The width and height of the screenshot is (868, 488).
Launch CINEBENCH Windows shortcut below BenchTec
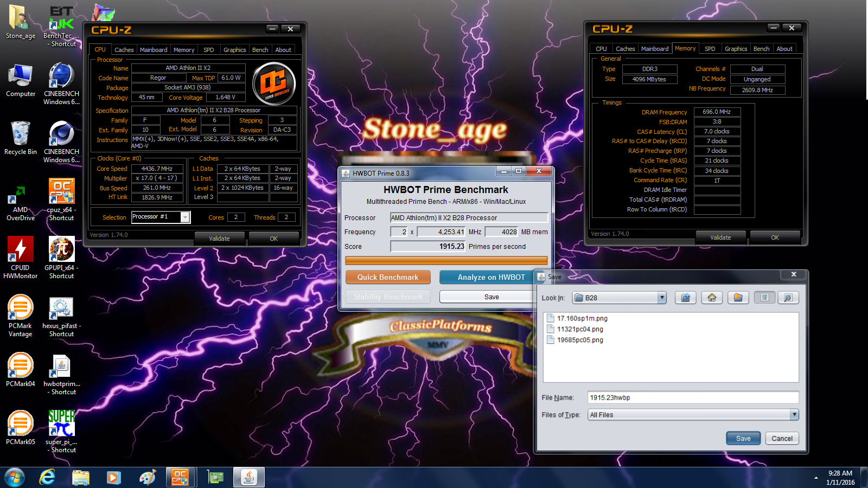[61, 84]
